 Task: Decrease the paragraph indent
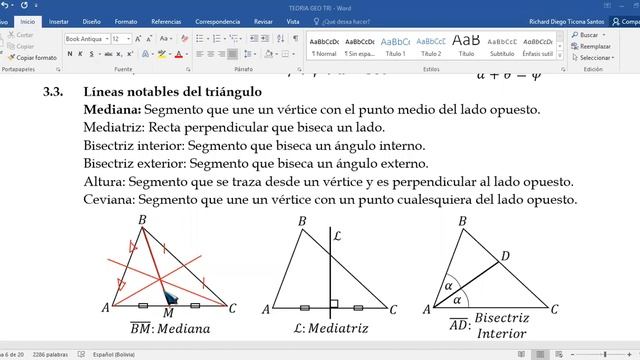(x=254, y=39)
